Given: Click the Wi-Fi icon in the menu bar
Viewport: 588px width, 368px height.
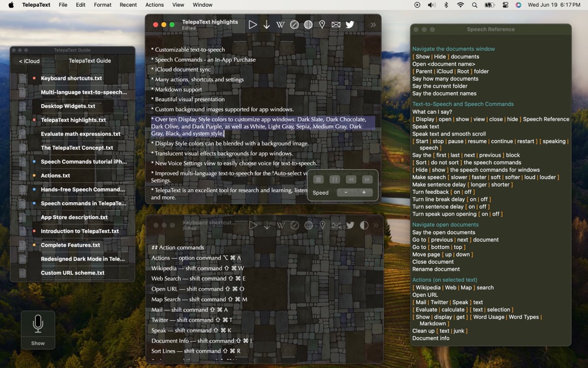Looking at the screenshot, I should (460, 5).
